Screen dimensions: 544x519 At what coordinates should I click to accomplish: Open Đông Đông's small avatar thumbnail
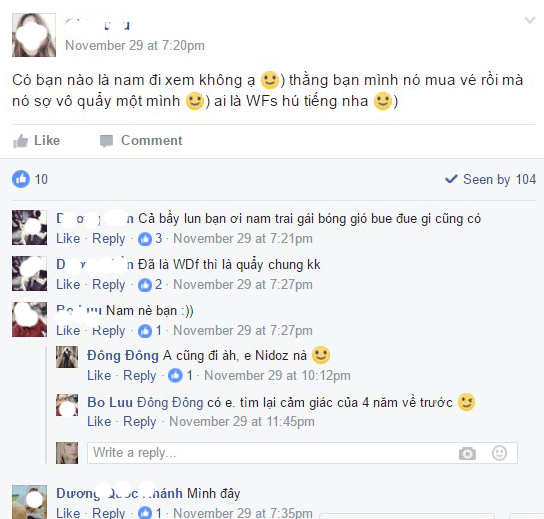tap(67, 357)
